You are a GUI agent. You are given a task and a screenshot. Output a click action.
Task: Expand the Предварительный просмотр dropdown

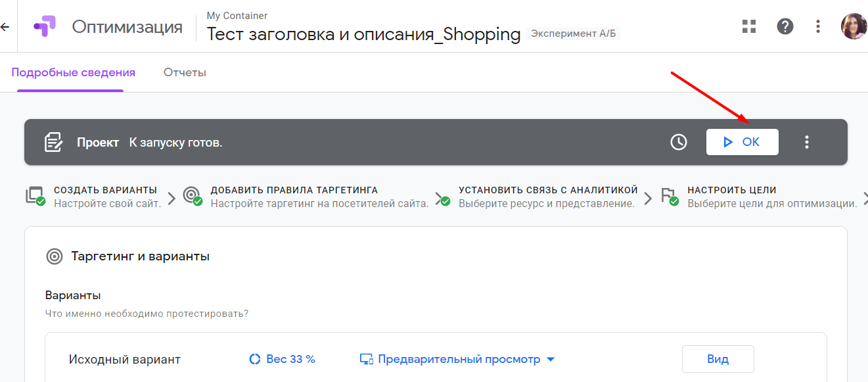(x=457, y=360)
